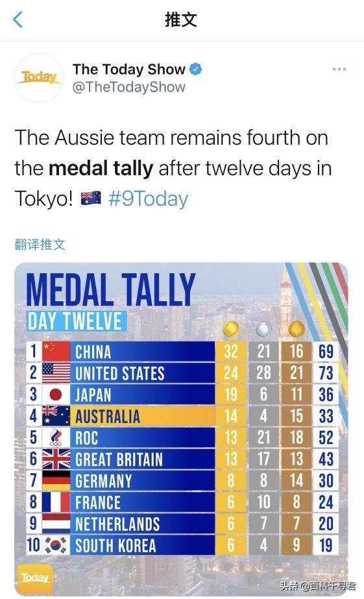
Task: Tap the South Korea flag in row ten
Action: 56,544
